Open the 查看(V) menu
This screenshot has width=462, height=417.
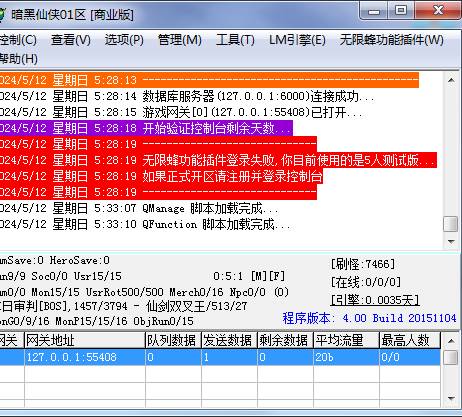pos(71,40)
